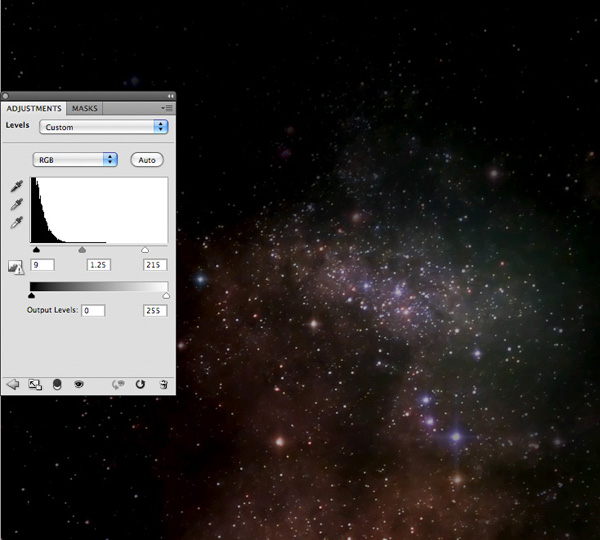
Task: Toggle layer visibility eye icon
Action: (79, 384)
